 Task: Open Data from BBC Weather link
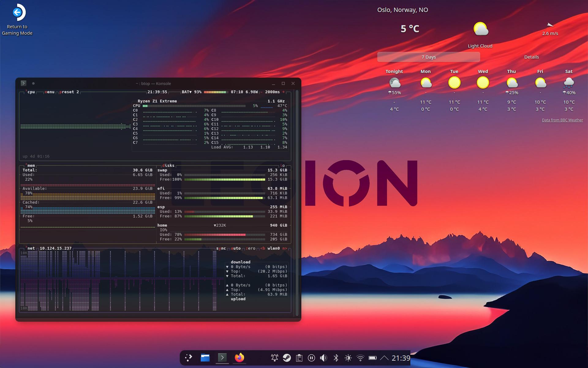coord(562,120)
